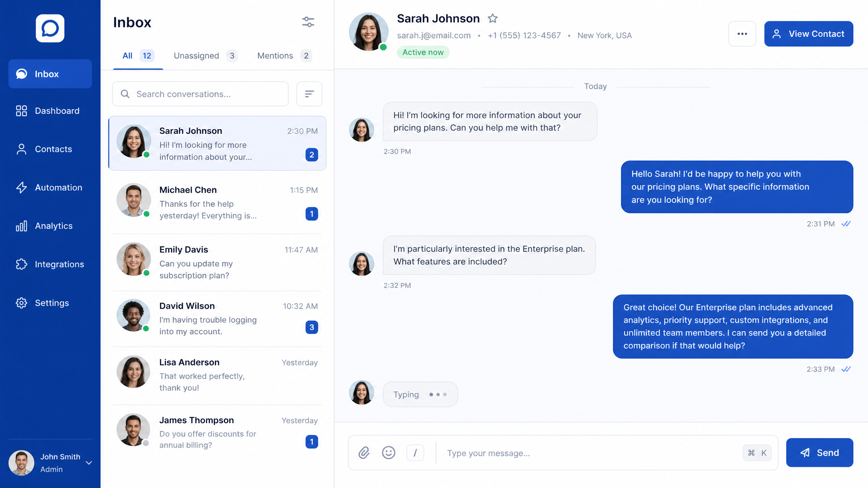Open the sort conversations button
The height and width of the screenshot is (488, 868).
[x=309, y=94]
